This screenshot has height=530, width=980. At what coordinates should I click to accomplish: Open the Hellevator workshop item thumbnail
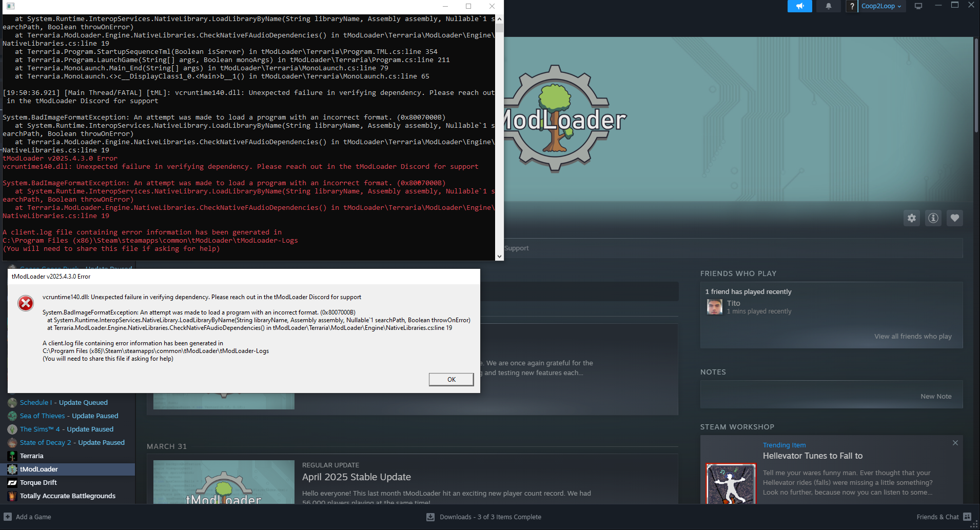pyautogui.click(x=731, y=483)
